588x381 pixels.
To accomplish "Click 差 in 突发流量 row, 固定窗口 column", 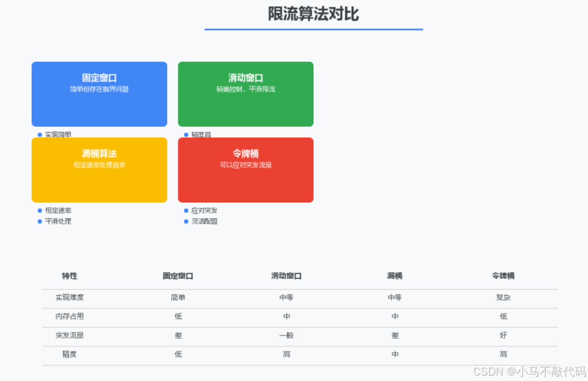I will point(178,335).
